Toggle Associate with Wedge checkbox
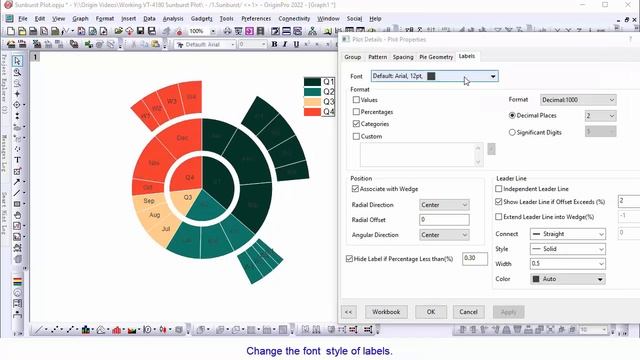The height and width of the screenshot is (360, 640). [x=355, y=189]
